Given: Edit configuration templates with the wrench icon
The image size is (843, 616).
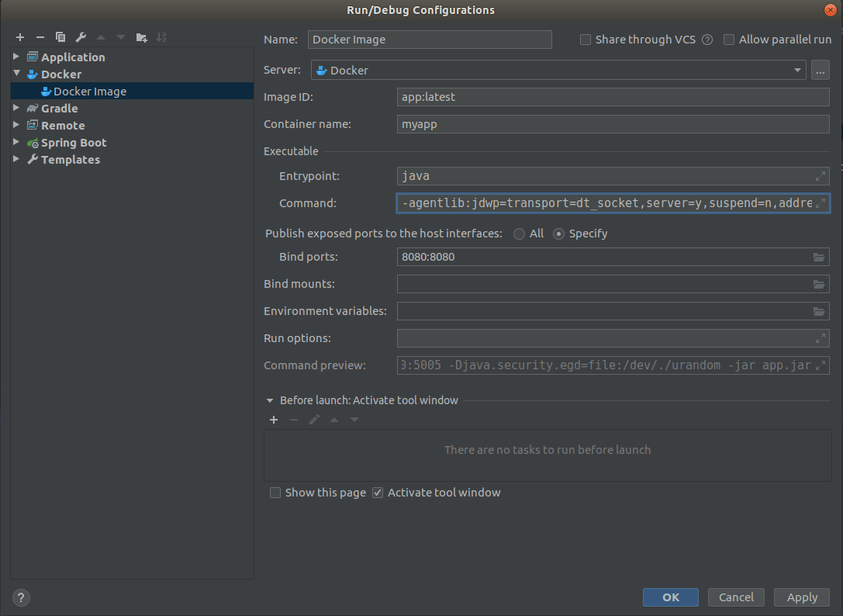Looking at the screenshot, I should point(80,36).
